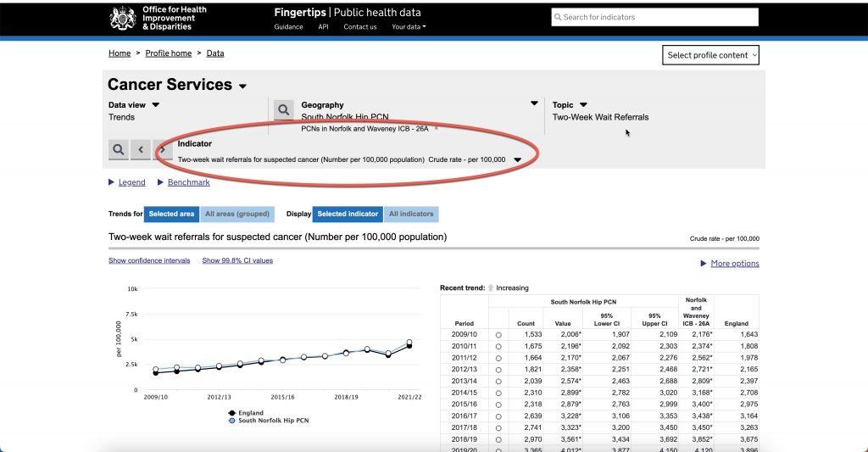This screenshot has height=452, width=868.
Task: Click the Profile home breadcrumb link
Action: pyautogui.click(x=169, y=53)
